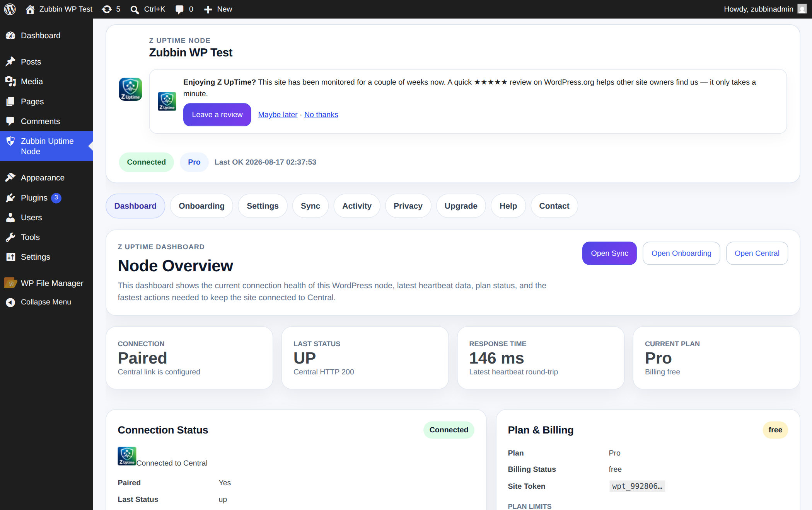812x510 pixels.
Task: Click the Paired connection value
Action: tap(142, 358)
